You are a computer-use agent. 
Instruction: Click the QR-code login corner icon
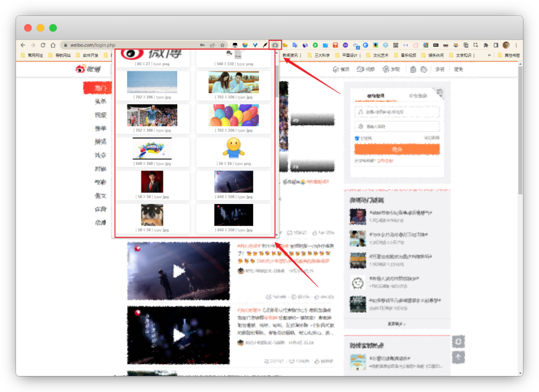(439, 93)
